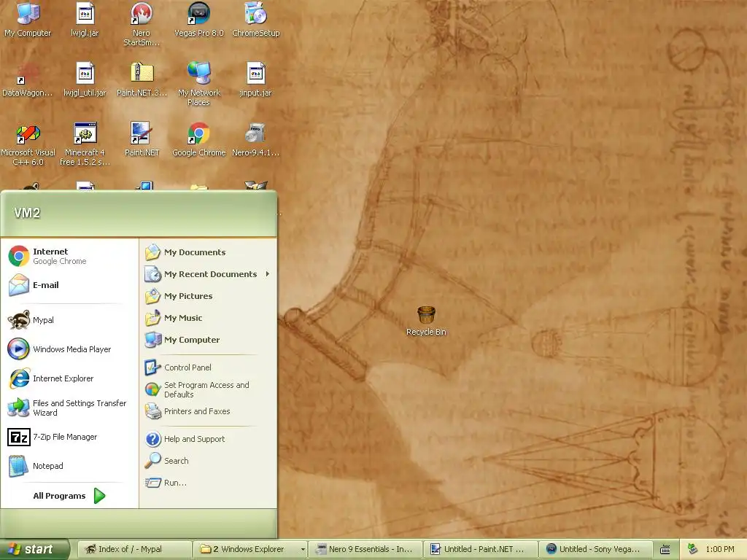
Task: Open My Documents in Start menu
Action: pyautogui.click(x=208, y=252)
